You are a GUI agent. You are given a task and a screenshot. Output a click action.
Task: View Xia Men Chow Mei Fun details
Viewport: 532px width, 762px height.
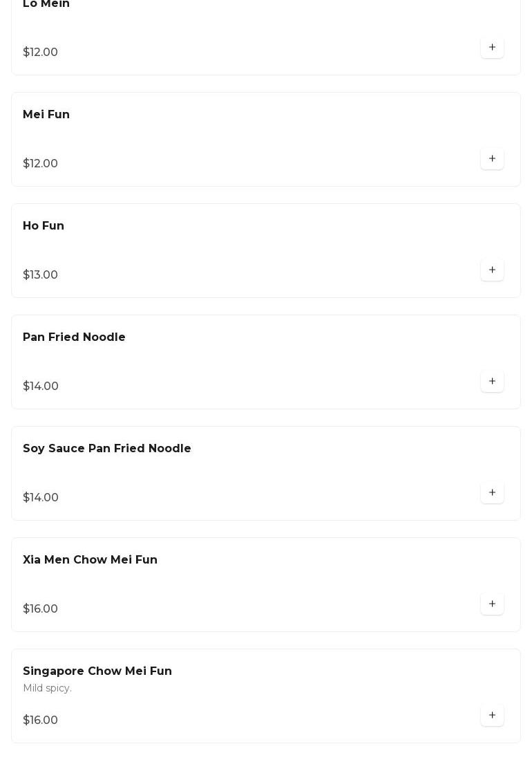pos(90,560)
